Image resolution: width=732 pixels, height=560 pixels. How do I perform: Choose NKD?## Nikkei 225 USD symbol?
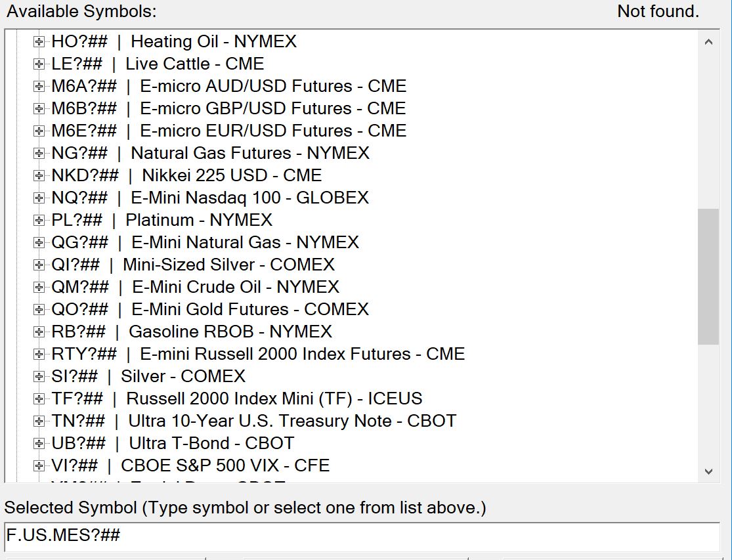coord(186,176)
